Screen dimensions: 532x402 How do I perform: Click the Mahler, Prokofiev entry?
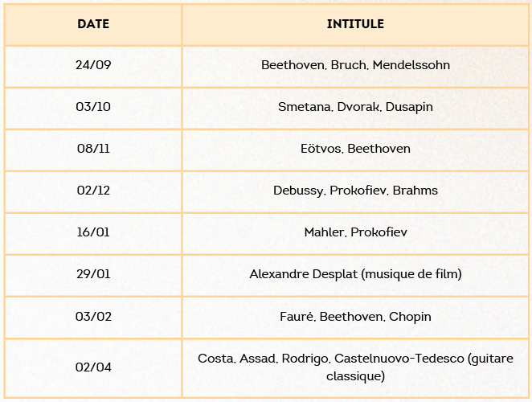point(355,232)
